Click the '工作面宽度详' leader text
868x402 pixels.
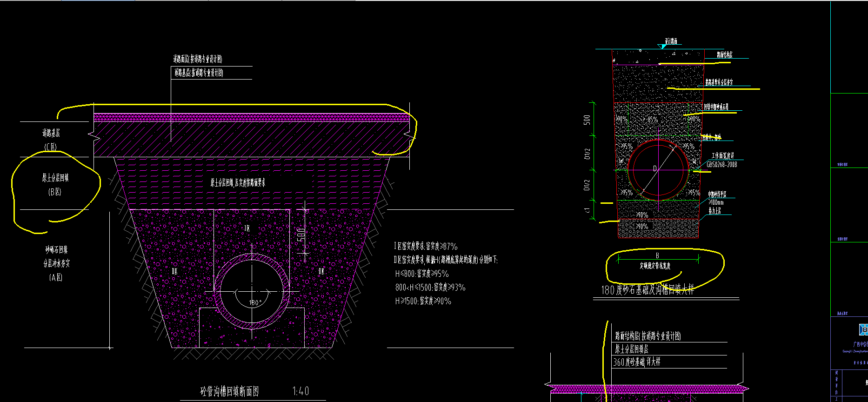[722, 156]
